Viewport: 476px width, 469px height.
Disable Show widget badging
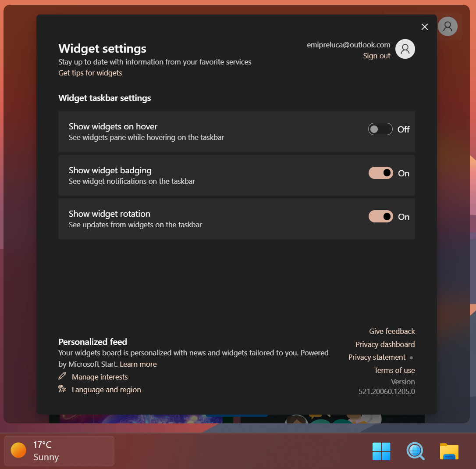[x=380, y=172]
